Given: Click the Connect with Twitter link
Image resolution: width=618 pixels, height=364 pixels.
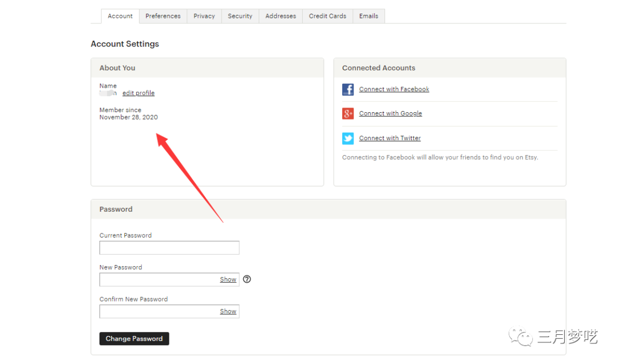Looking at the screenshot, I should click(x=390, y=139).
